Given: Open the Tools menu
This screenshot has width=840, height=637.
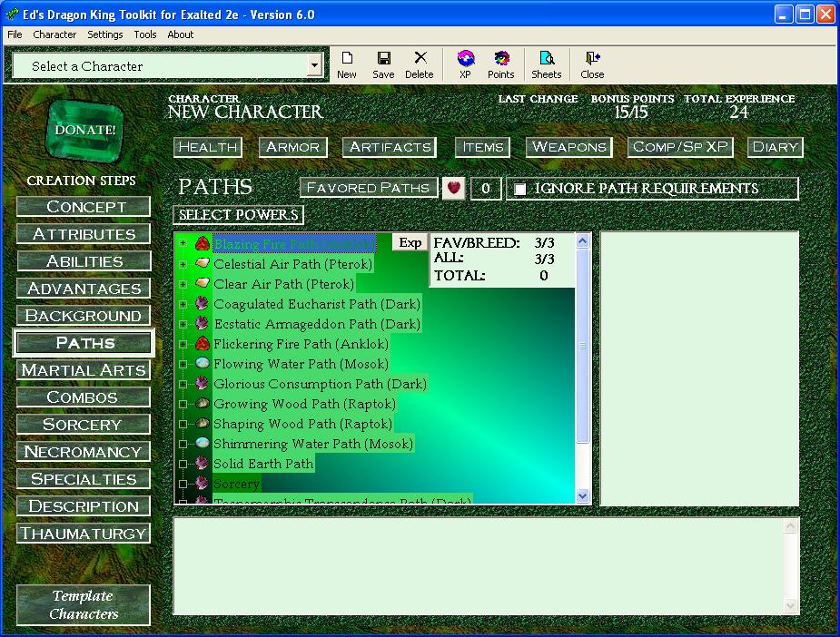Looking at the screenshot, I should coord(145,34).
